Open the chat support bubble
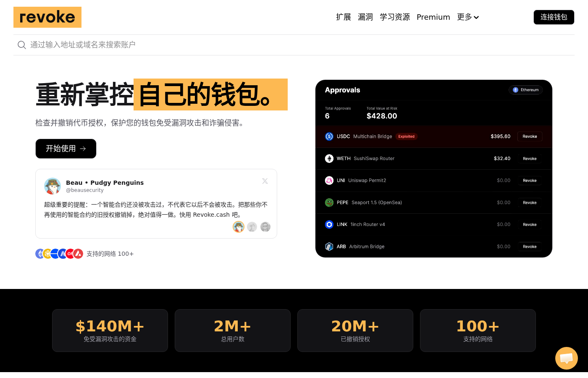588x378 pixels. pos(566,358)
